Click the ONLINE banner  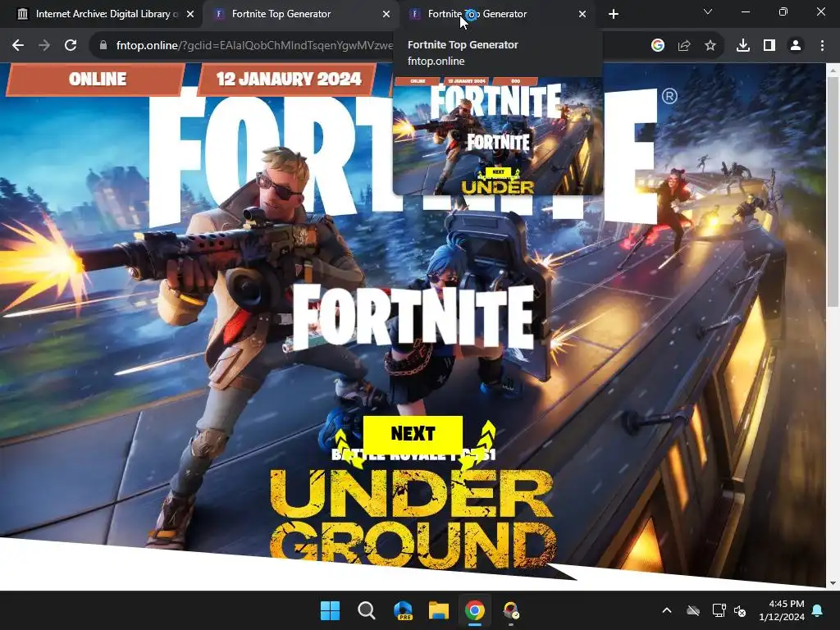97,80
